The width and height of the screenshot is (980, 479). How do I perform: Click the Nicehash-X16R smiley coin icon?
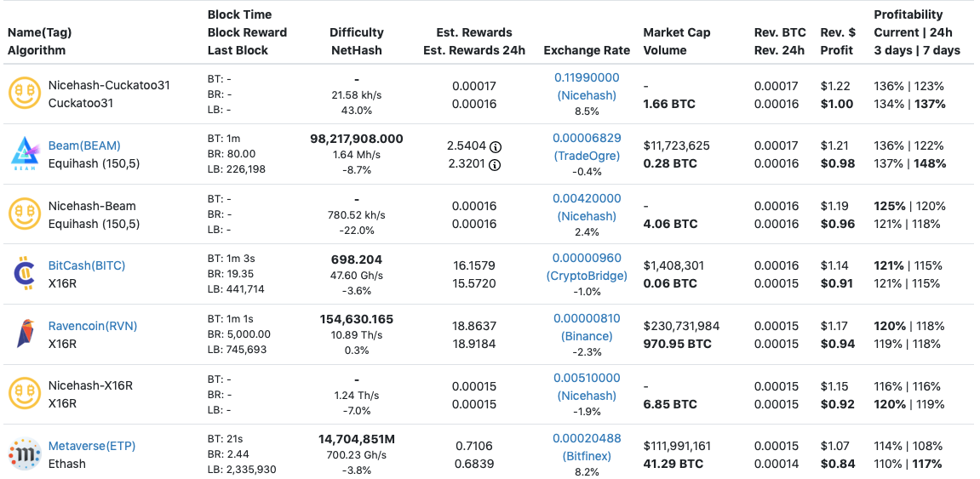point(24,394)
